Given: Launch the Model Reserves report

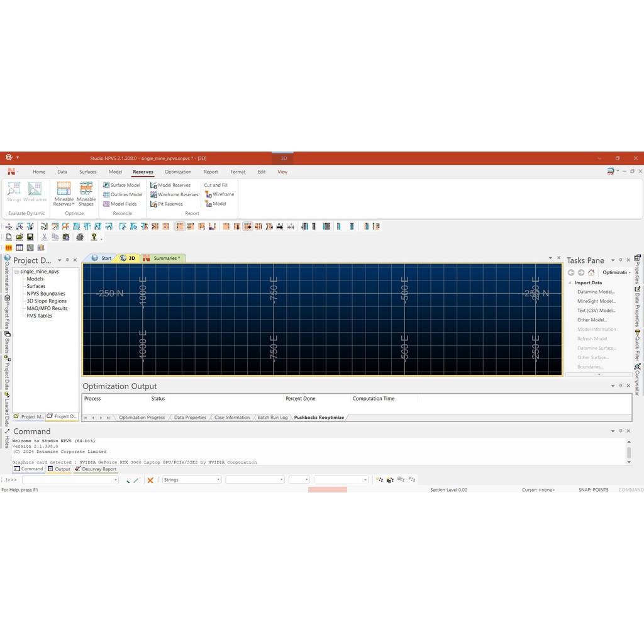Looking at the screenshot, I should point(170,186).
